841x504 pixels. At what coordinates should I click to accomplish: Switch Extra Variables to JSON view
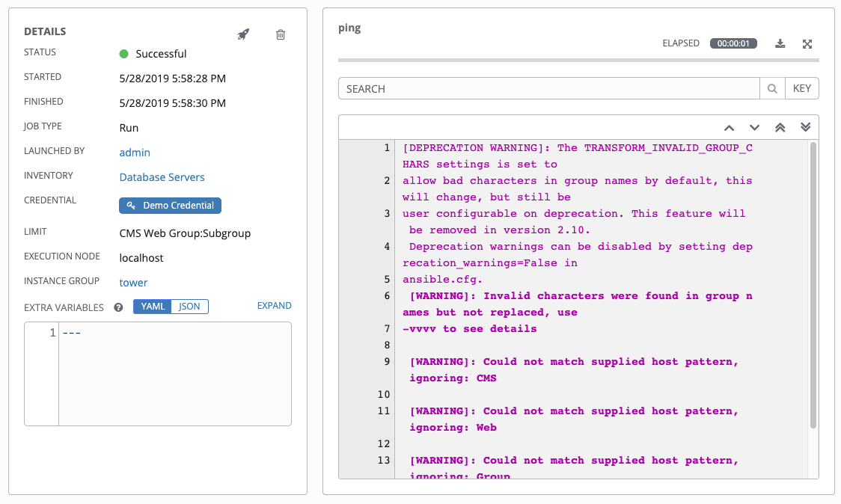click(x=189, y=306)
